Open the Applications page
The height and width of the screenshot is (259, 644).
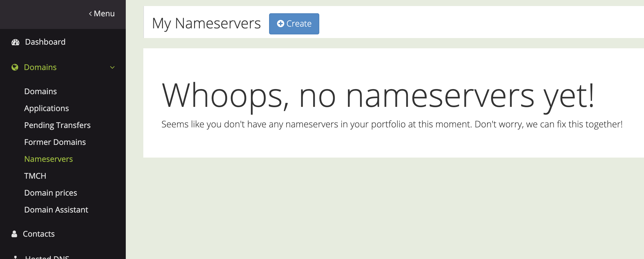(47, 108)
